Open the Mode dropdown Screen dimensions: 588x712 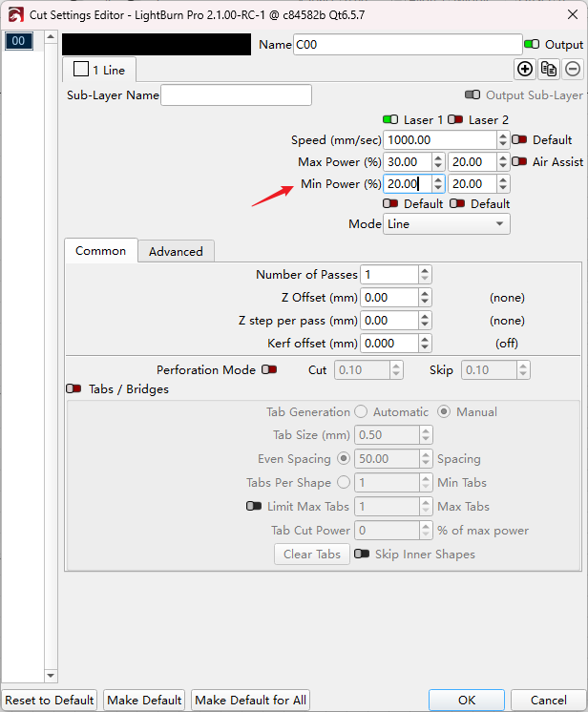[446, 224]
